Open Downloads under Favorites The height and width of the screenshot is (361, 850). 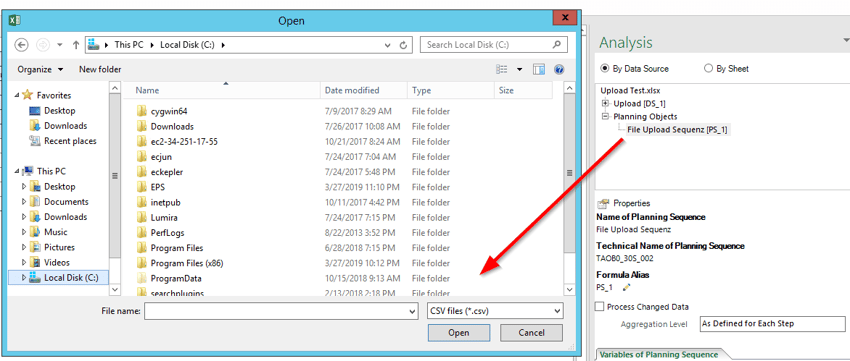tap(66, 126)
